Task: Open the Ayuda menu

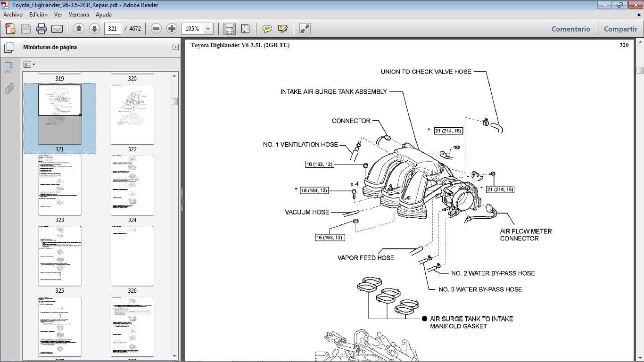Action: (103, 15)
